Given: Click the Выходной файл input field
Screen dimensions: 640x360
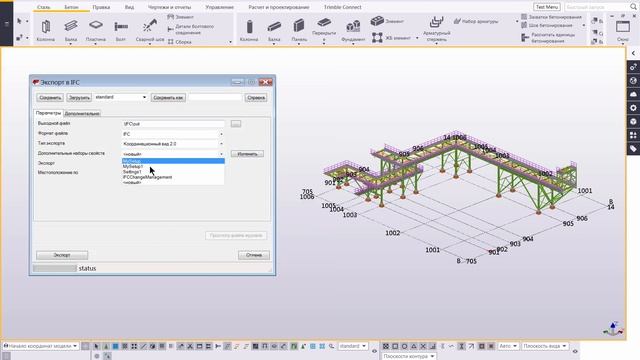Looking at the screenshot, I should coord(173,124).
